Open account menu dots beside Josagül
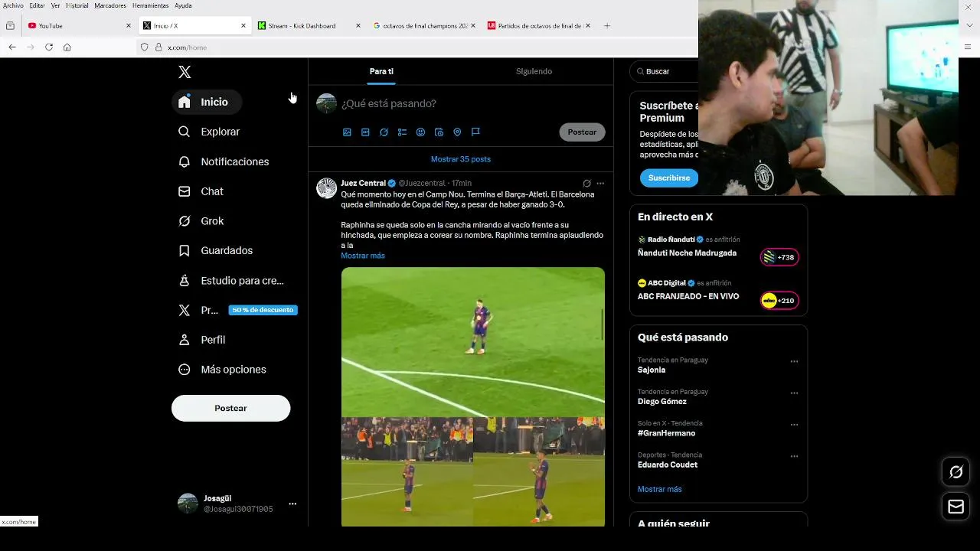Image resolution: width=980 pixels, height=551 pixels. [292, 504]
